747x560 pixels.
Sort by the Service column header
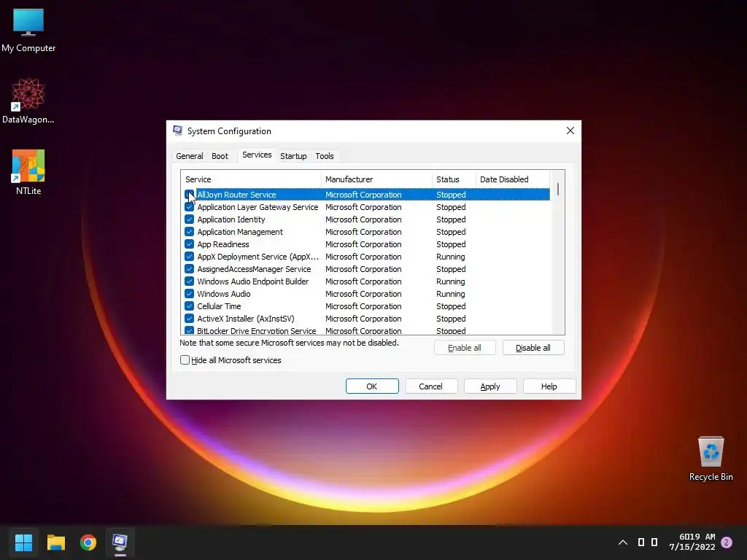[251, 179]
